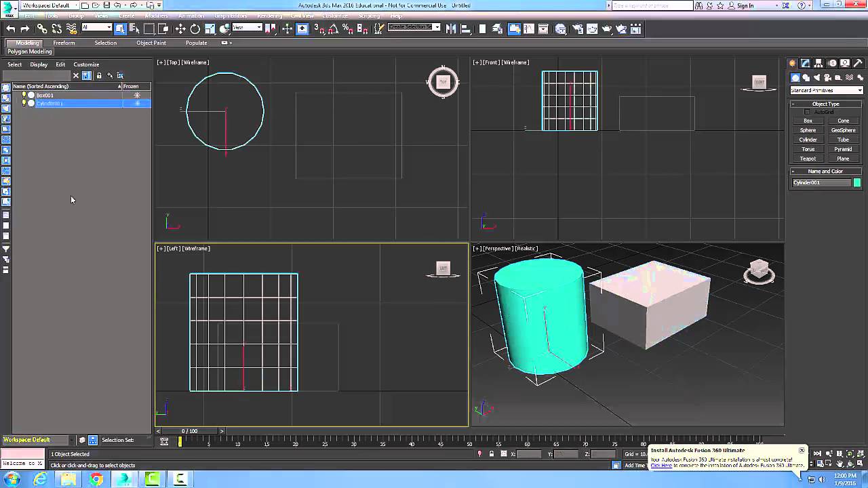This screenshot has width=868, height=488.
Task: Collapse the Name and Color rollout
Action: [x=825, y=171]
